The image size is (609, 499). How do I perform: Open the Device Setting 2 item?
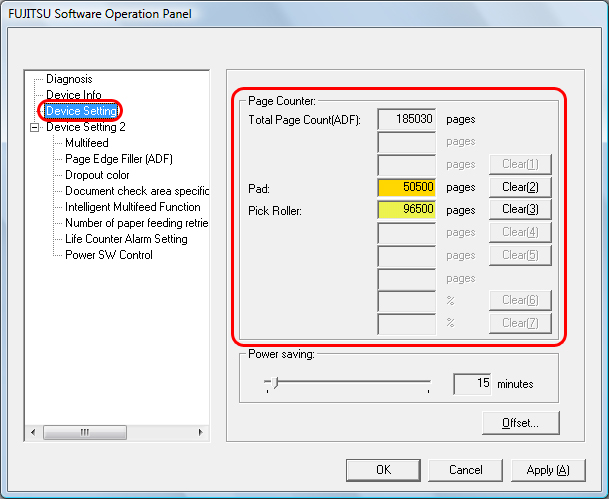tap(85, 127)
